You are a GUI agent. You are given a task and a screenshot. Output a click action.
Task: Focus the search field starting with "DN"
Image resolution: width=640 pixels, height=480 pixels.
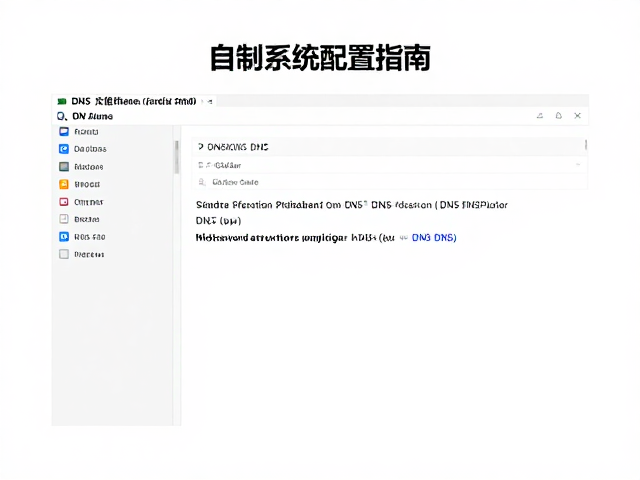pyautogui.click(x=93, y=116)
